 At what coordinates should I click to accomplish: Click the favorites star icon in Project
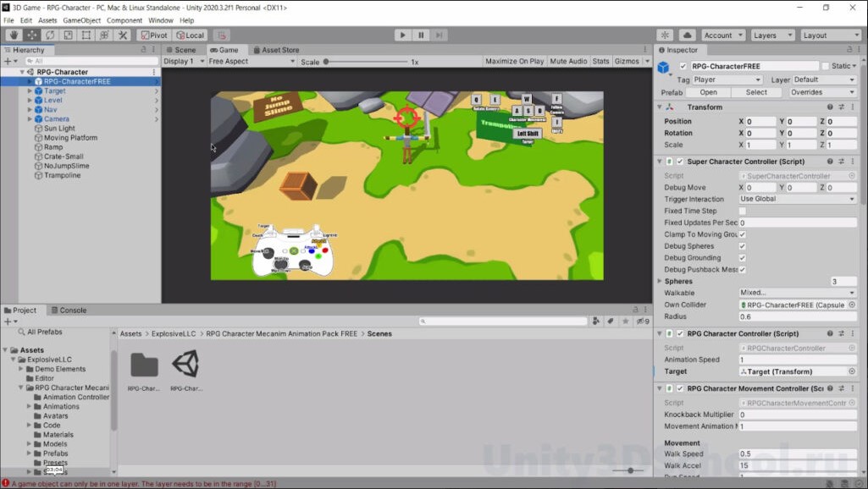[625, 321]
